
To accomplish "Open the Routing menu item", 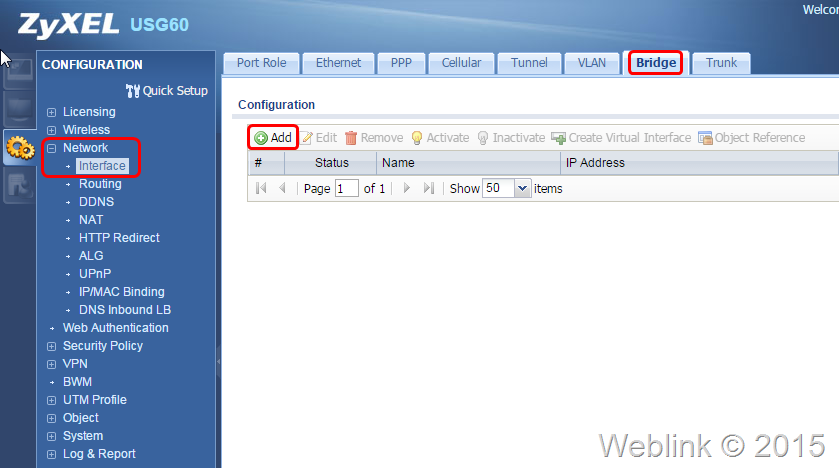I will (100, 184).
